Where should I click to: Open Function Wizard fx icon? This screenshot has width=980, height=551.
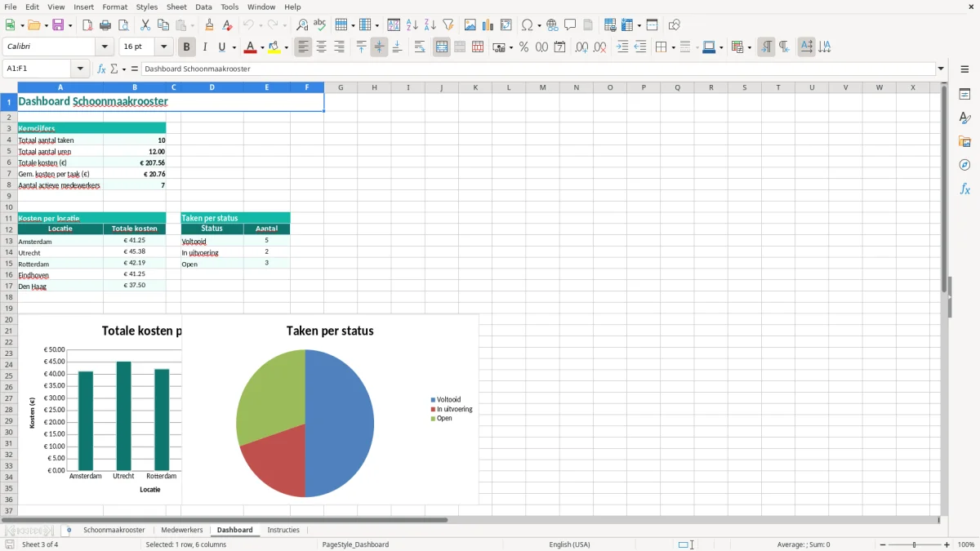[x=101, y=69]
